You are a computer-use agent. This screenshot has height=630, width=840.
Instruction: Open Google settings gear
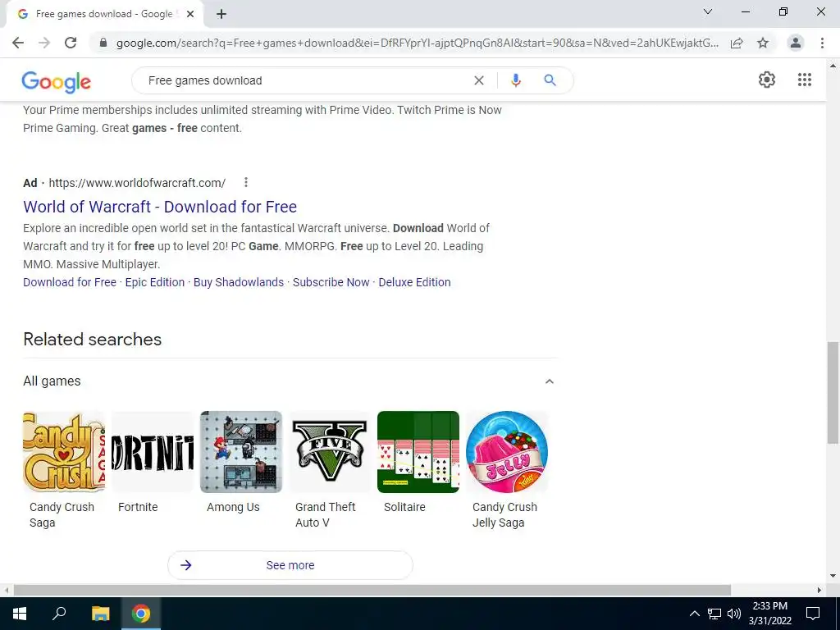[x=767, y=80]
